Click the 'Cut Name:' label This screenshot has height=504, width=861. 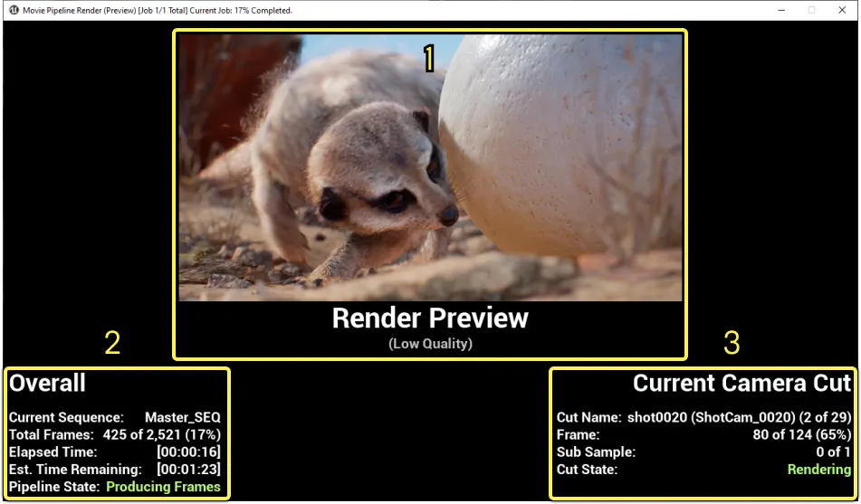[588, 417]
